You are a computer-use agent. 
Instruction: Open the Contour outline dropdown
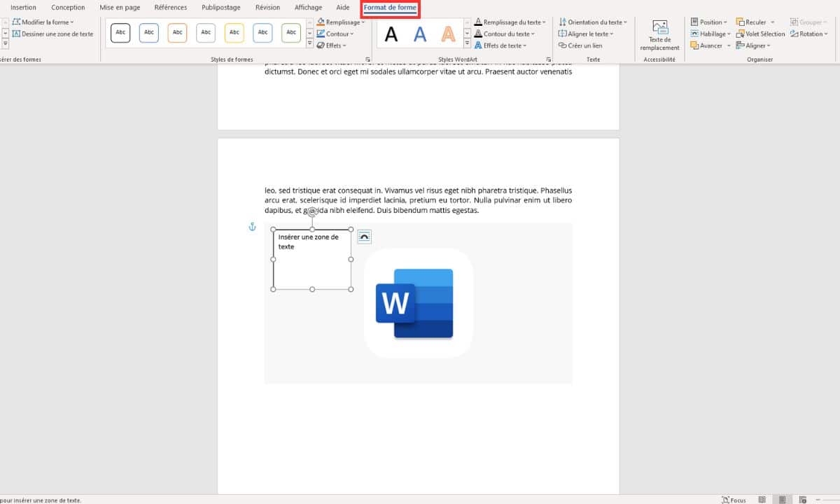(335, 34)
